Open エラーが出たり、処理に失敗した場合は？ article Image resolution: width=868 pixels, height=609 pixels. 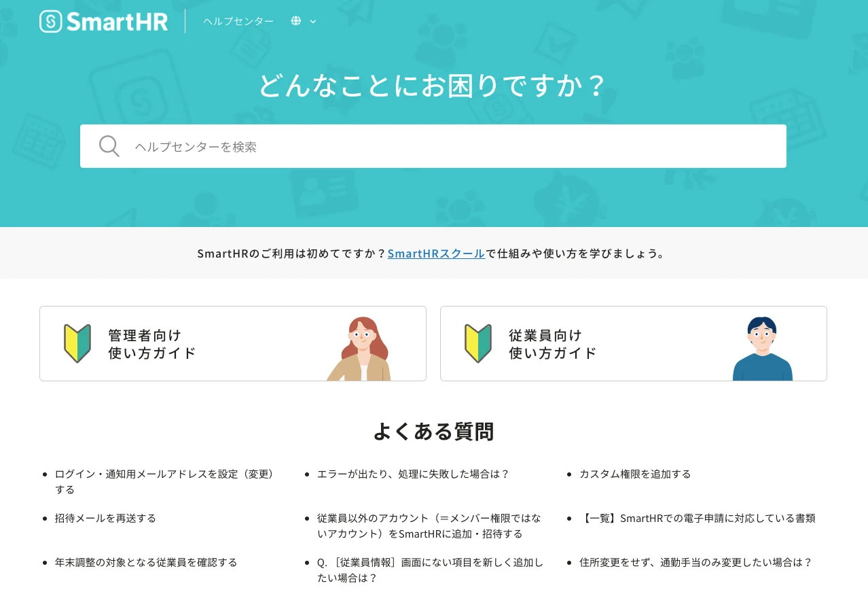coord(413,474)
